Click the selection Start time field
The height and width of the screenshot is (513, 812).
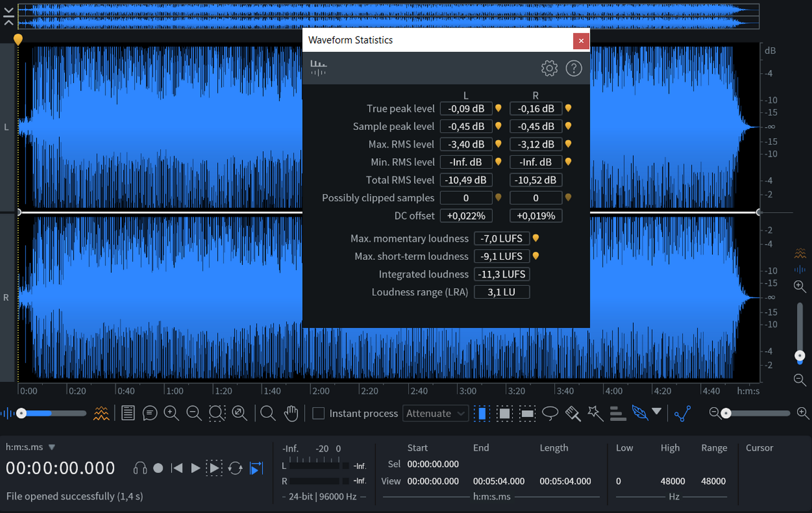tap(433, 464)
